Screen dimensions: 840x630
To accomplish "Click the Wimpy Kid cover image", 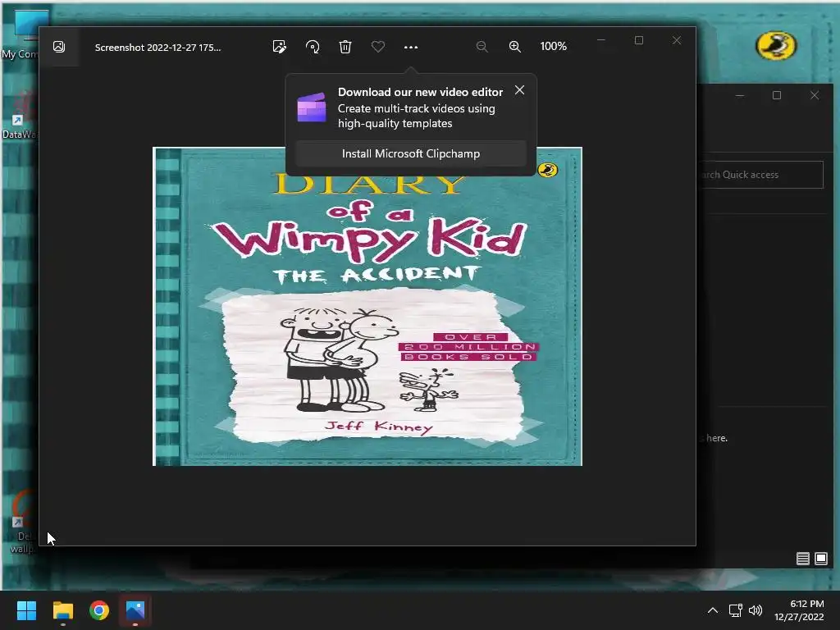I will (x=367, y=307).
